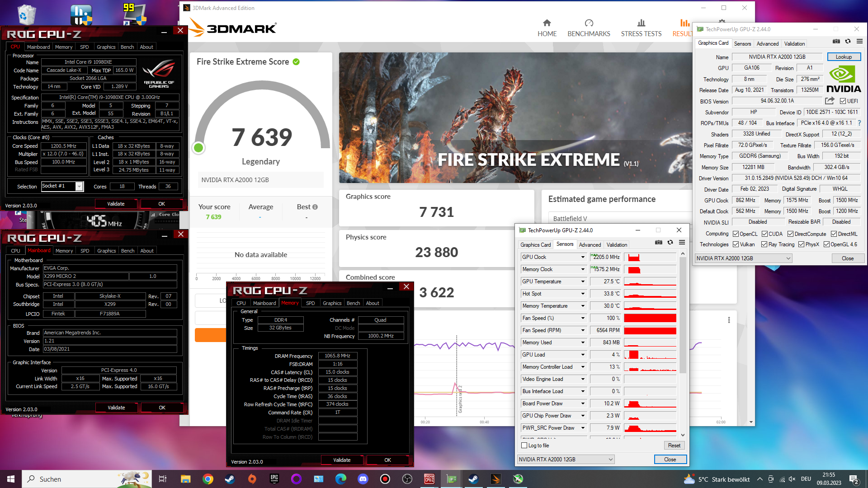Click the Fan Speed (%) red graph bar

pos(650,318)
